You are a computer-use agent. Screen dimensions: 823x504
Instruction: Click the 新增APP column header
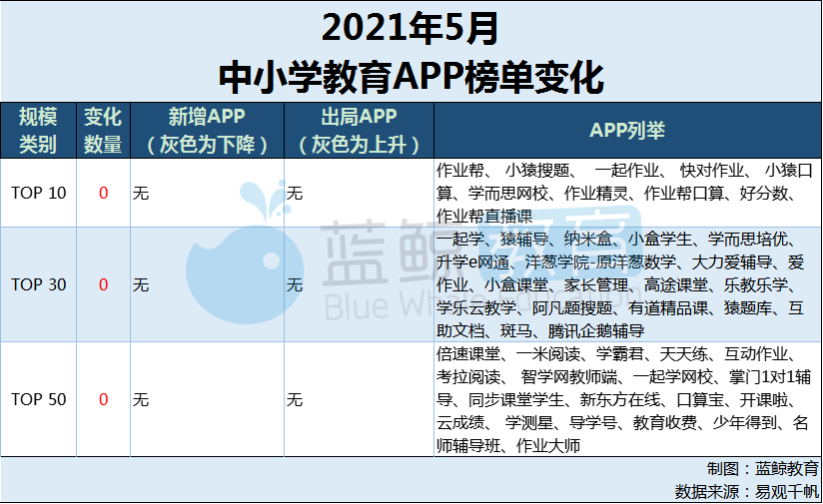(207, 130)
